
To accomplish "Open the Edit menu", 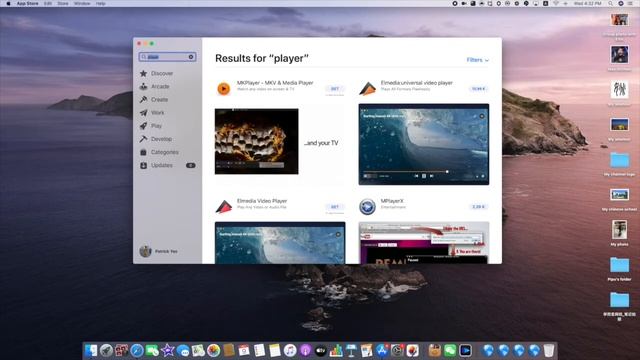I will [48, 3].
